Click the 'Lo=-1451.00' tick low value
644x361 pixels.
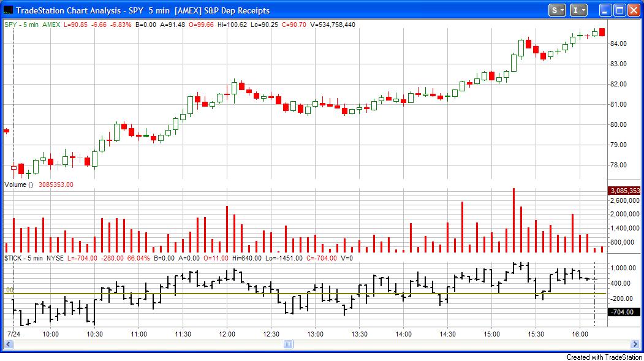tap(284, 258)
